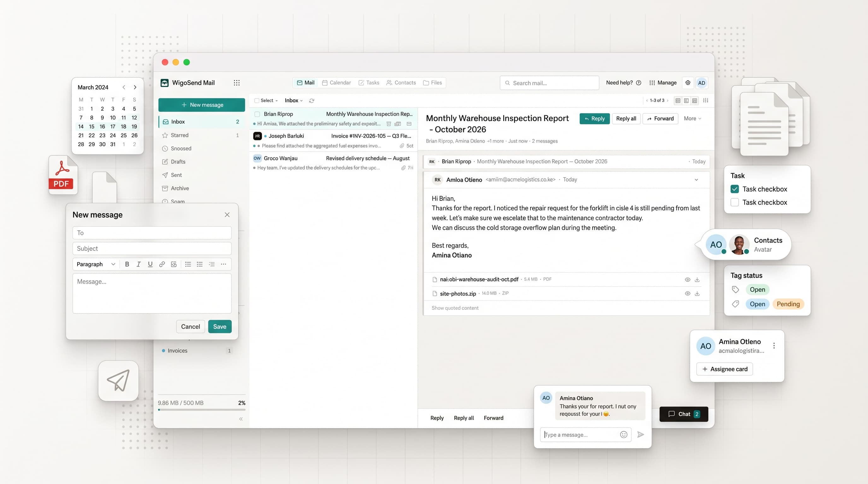Open the Inbox folder dropdown in the list header

point(294,100)
